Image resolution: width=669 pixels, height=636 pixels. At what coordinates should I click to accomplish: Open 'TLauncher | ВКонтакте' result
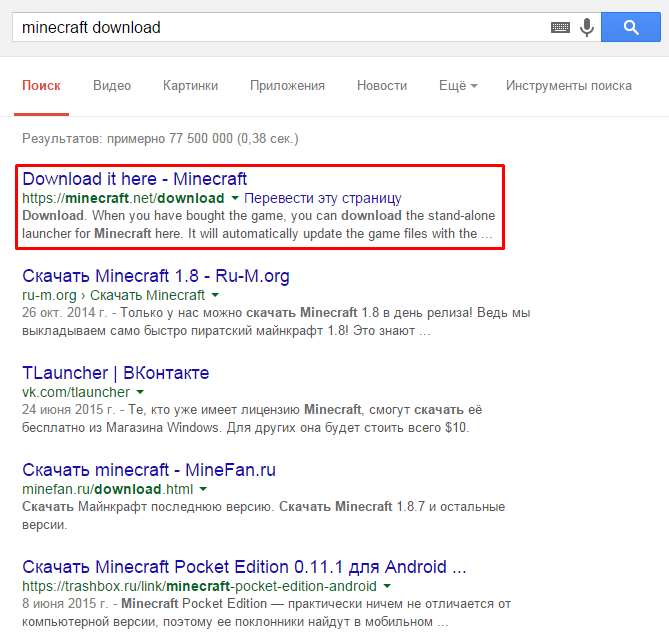tap(116, 373)
